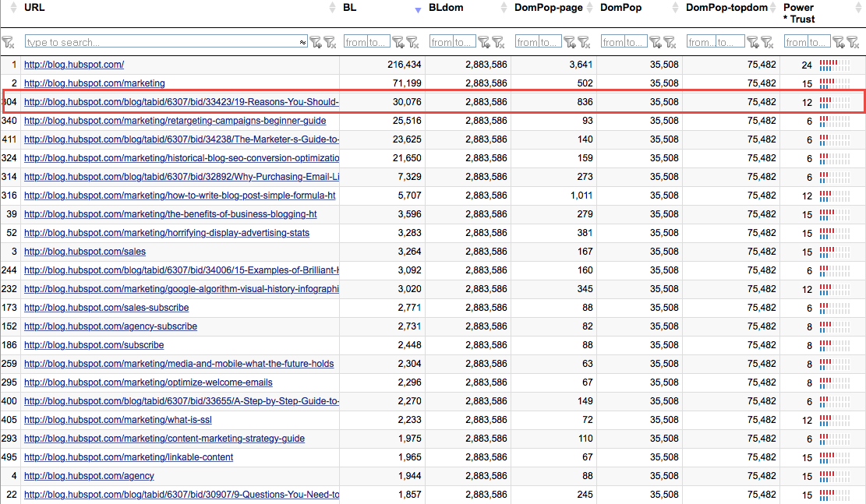Click the Power * Trust bar for the sales-subscribe row
Viewport: 866px width, 504px height.
(835, 308)
